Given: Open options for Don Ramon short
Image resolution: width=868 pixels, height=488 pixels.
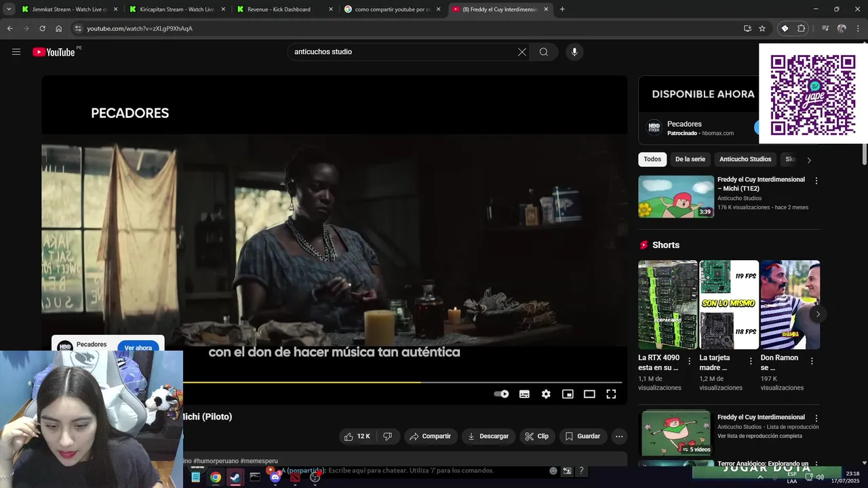Looking at the screenshot, I should (x=812, y=361).
